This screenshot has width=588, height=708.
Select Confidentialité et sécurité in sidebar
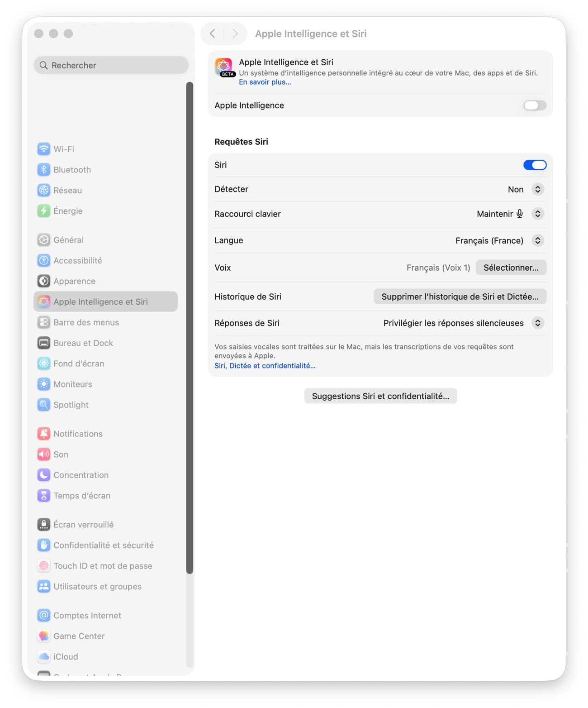click(103, 545)
